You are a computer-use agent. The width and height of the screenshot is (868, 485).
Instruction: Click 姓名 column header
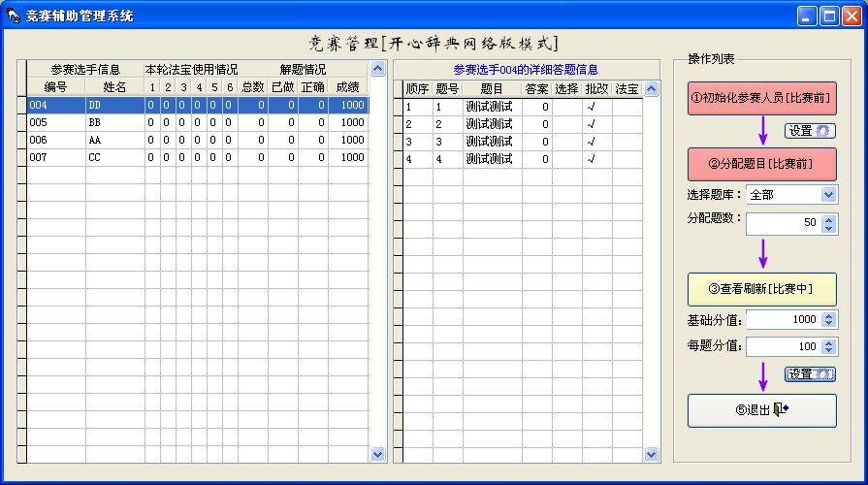coord(115,87)
